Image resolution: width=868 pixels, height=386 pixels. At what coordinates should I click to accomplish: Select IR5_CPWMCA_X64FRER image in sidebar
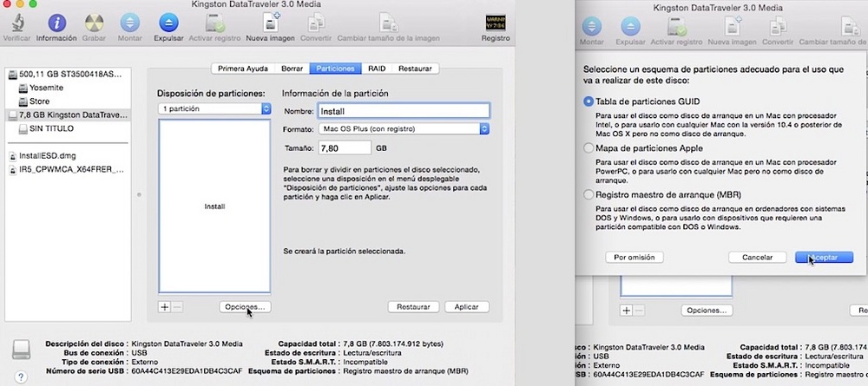pyautogui.click(x=68, y=170)
